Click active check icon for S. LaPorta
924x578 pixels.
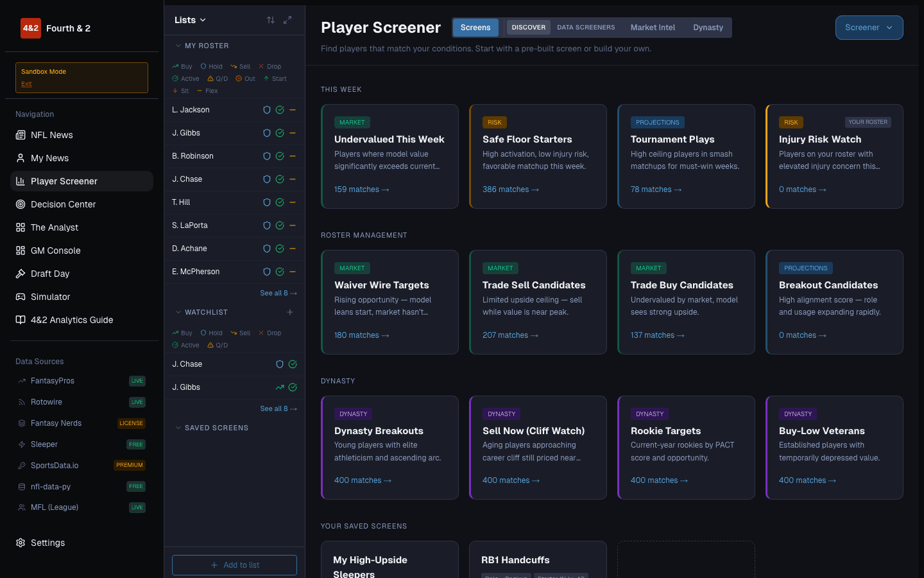pyautogui.click(x=280, y=225)
